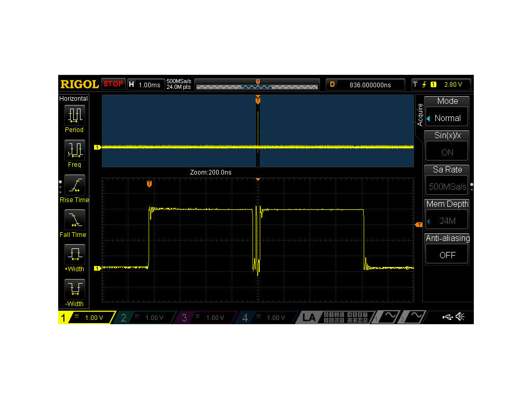Choose the Rise Time measurement icon
532x399 pixels.
[x=74, y=184]
